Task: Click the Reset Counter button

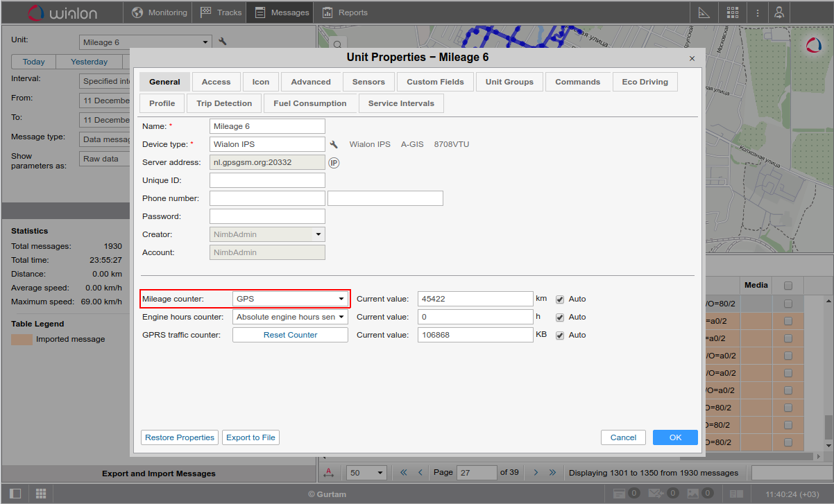Action: point(290,335)
